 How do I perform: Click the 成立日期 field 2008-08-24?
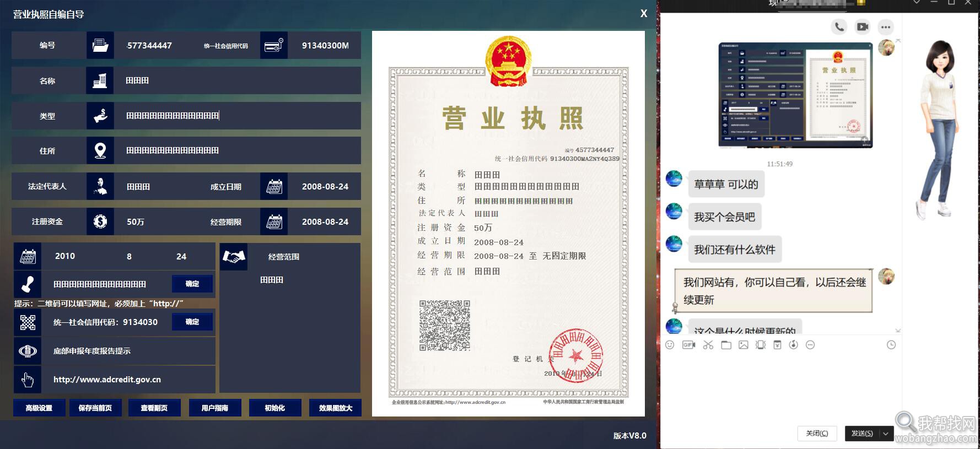(325, 186)
